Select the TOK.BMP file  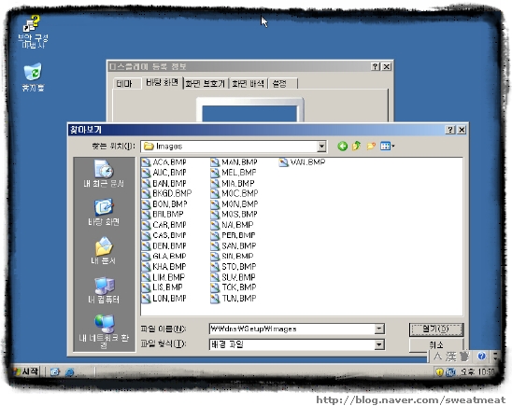coord(234,287)
